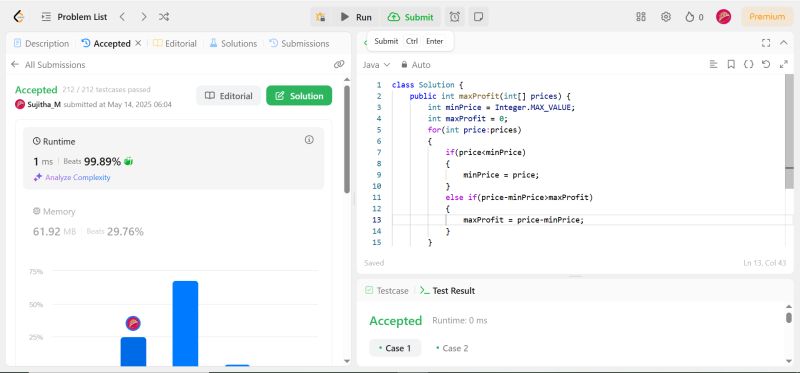This screenshot has width=800, height=373.
Task: Click the editor bookmark icon
Action: 731,64
